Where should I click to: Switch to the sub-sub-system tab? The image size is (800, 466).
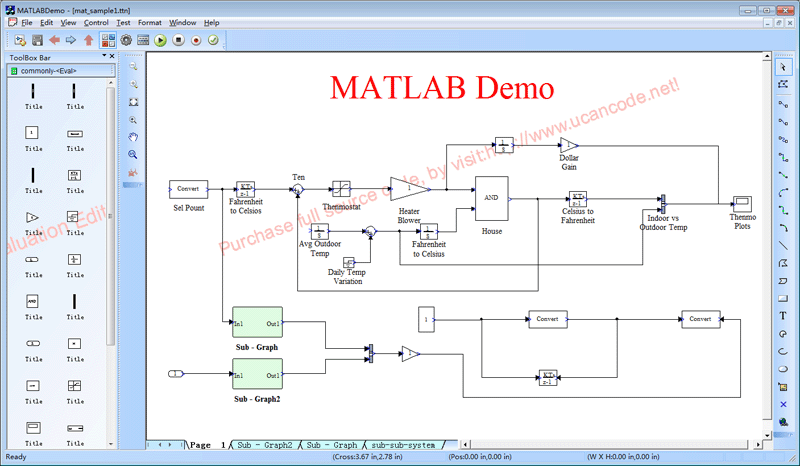click(x=403, y=444)
